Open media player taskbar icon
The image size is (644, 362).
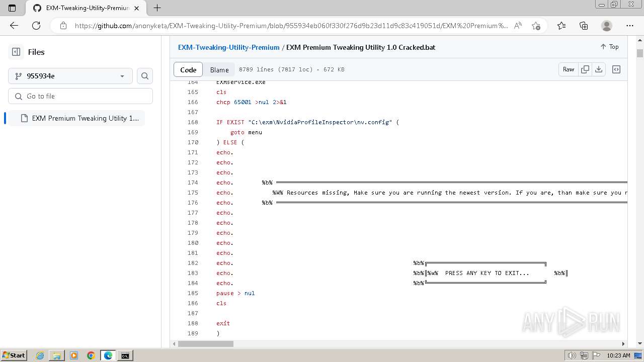coord(74,355)
